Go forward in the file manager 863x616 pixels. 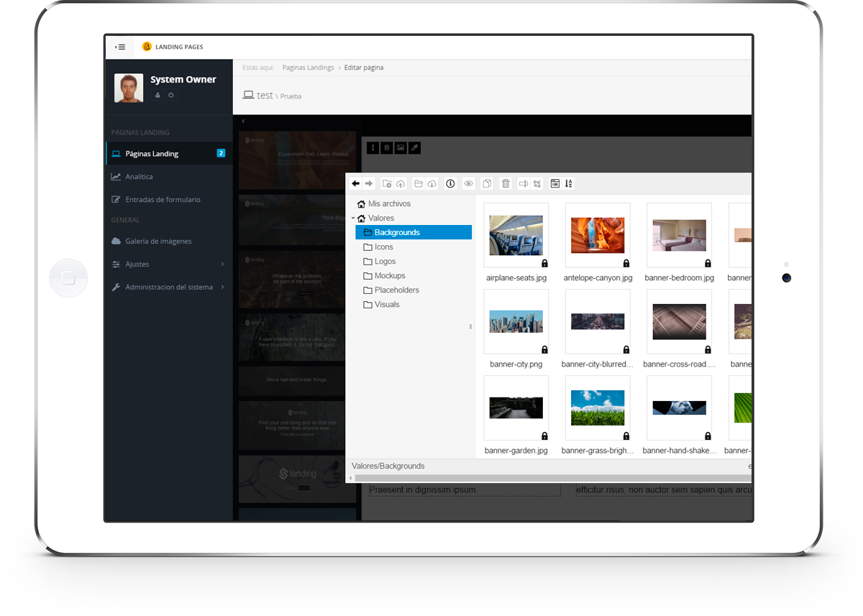pos(368,184)
